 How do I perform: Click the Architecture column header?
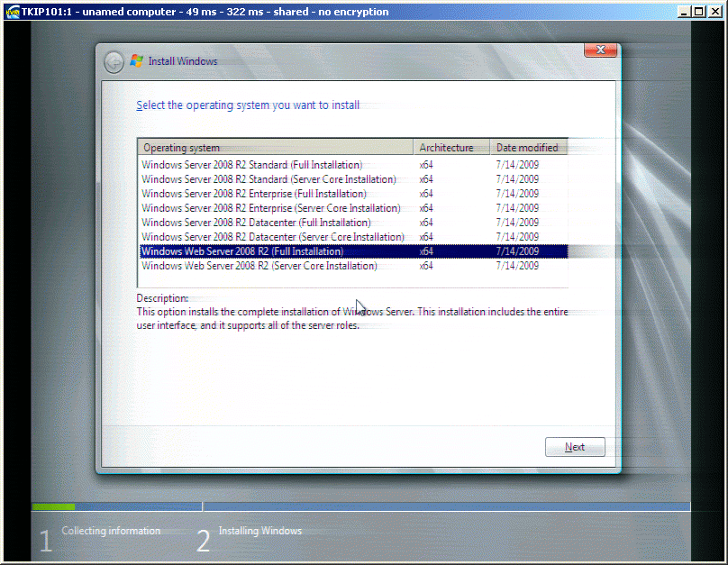point(451,147)
